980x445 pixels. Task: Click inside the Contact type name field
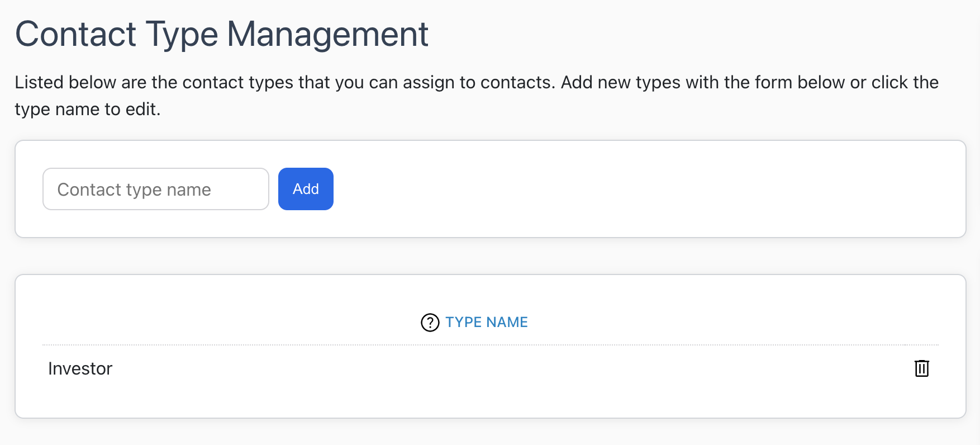(155, 189)
